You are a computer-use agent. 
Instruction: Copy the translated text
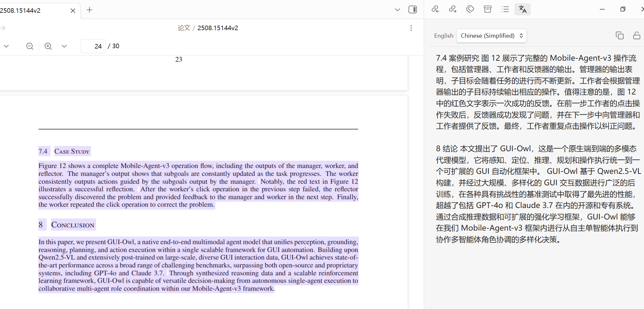pos(619,35)
